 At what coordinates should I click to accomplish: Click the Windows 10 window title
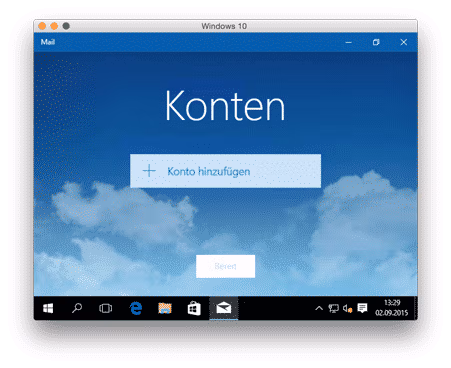[x=224, y=26]
